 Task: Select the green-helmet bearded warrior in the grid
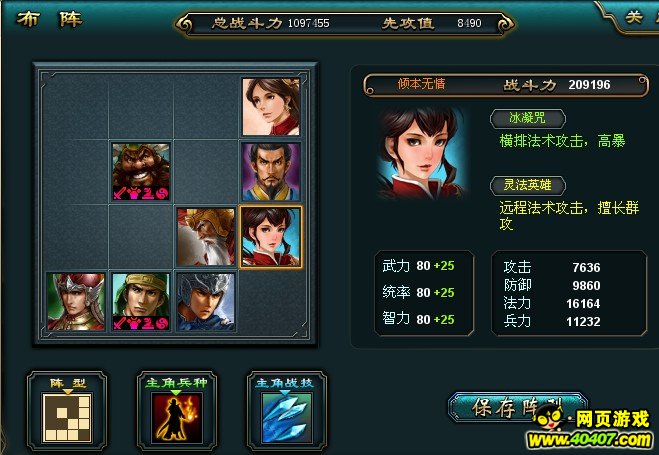[x=141, y=171]
